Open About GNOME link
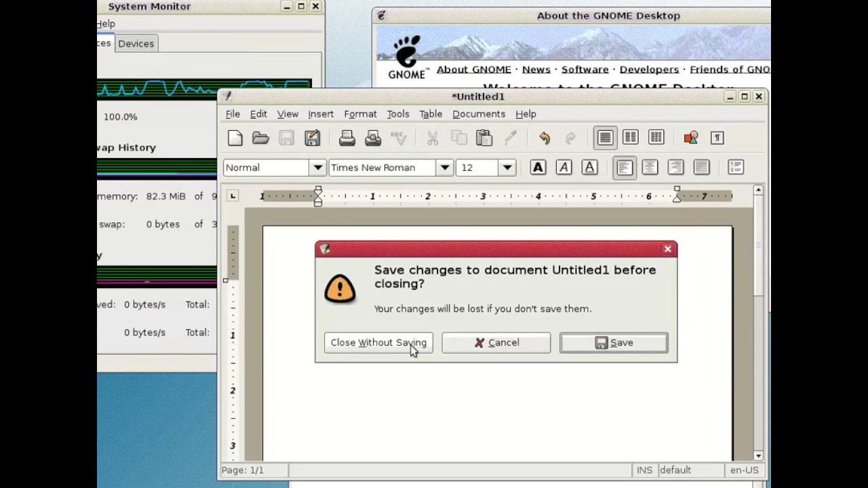Viewport: 868px width, 488px height. pos(474,69)
